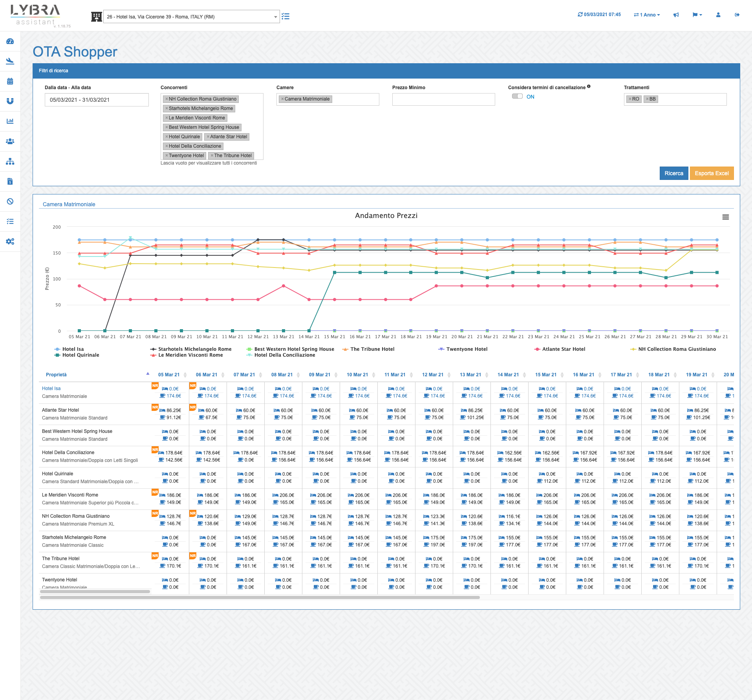752x700 pixels.
Task: Open the invoice document icon in sidebar
Action: (10, 181)
